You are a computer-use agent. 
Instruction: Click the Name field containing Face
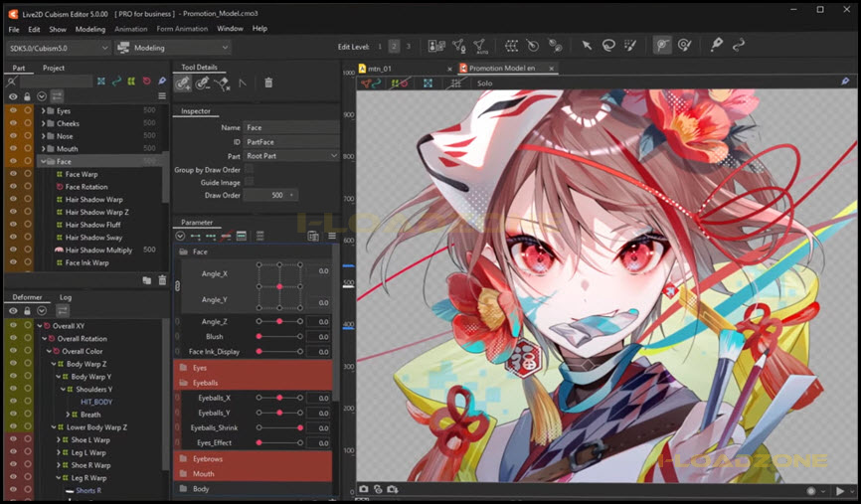point(291,127)
